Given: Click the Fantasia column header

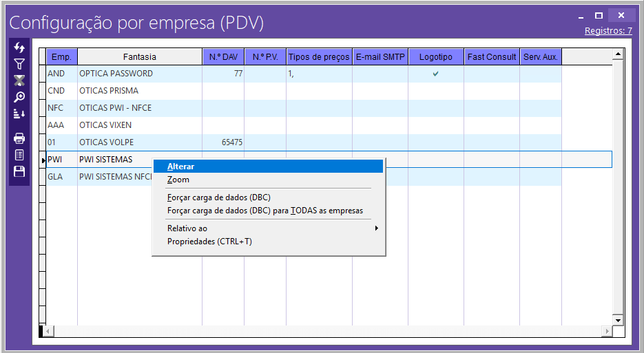Looking at the screenshot, I should (139, 57).
